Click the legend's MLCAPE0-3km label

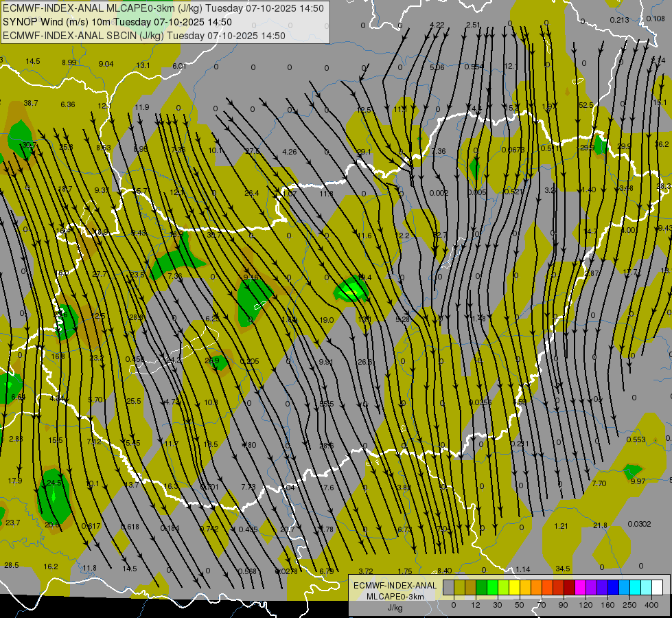tap(394, 596)
